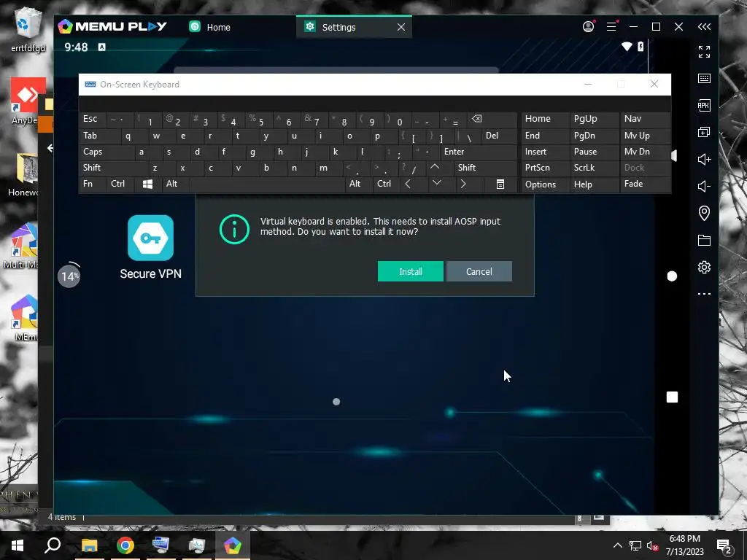
Task: Click Install in the AOSP dialog
Action: click(410, 271)
